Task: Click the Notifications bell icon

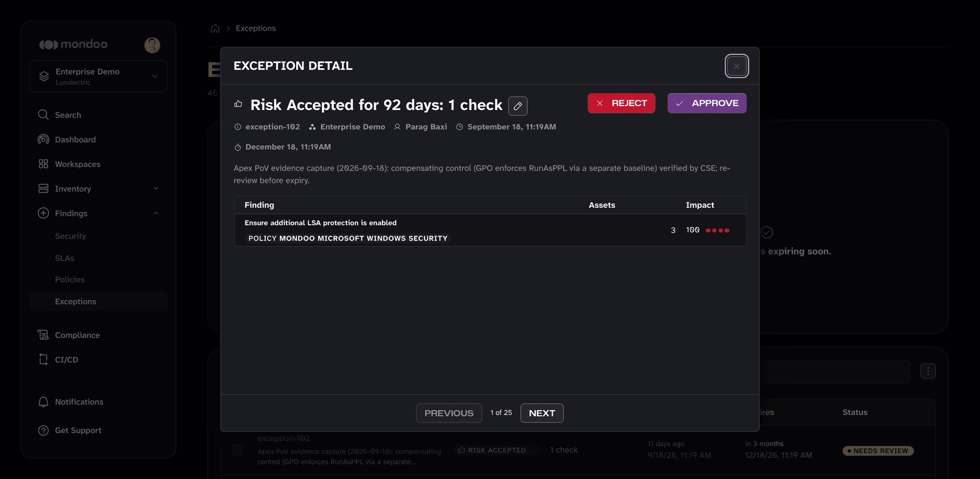Action: [43, 402]
